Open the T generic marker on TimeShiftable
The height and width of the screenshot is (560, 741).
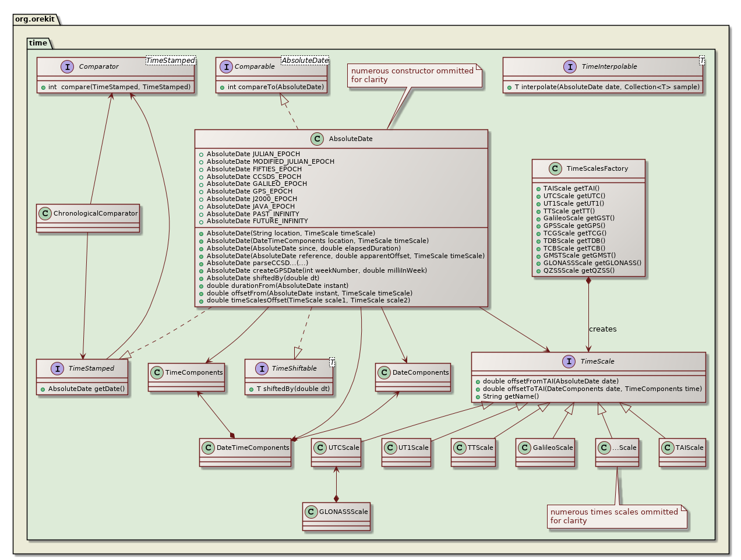[x=331, y=362]
